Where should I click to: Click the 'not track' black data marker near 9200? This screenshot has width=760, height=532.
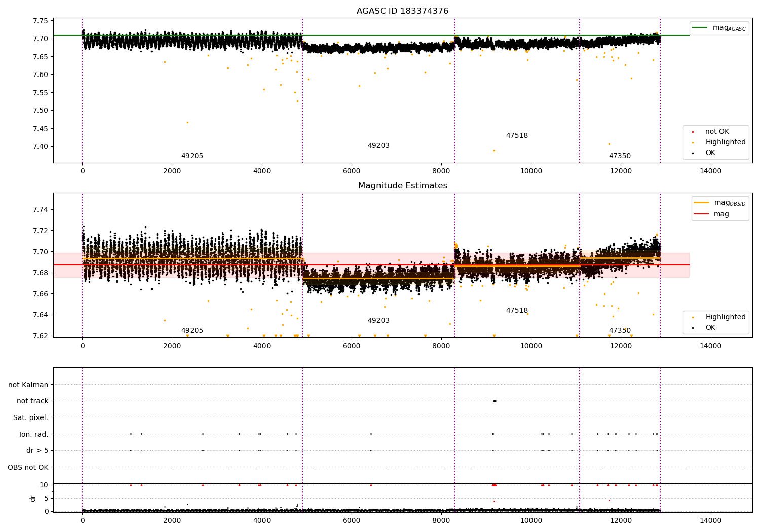[495, 401]
